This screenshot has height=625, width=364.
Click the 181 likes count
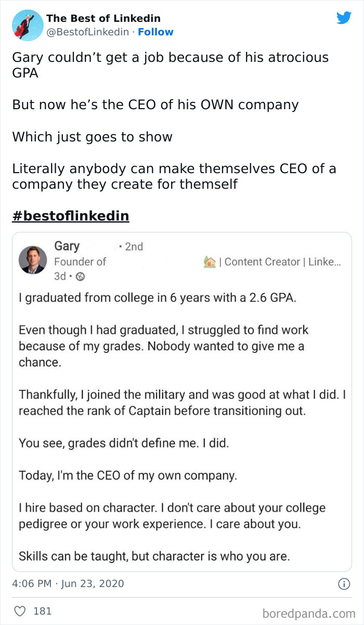(43, 611)
